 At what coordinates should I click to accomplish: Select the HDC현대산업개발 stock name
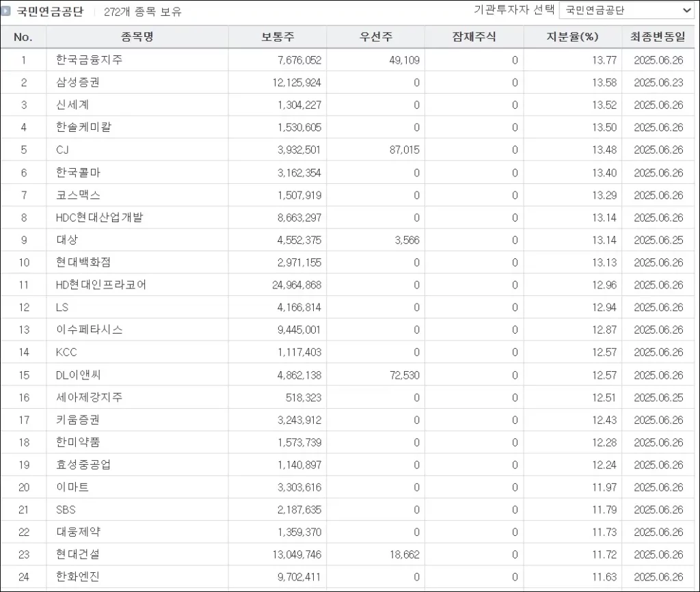(x=99, y=217)
